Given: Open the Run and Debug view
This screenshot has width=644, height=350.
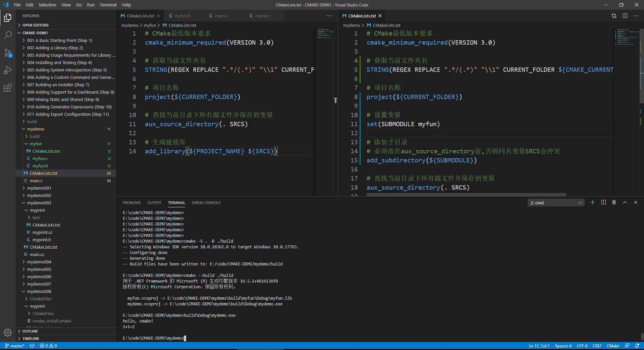Looking at the screenshot, I should pos(7,70).
